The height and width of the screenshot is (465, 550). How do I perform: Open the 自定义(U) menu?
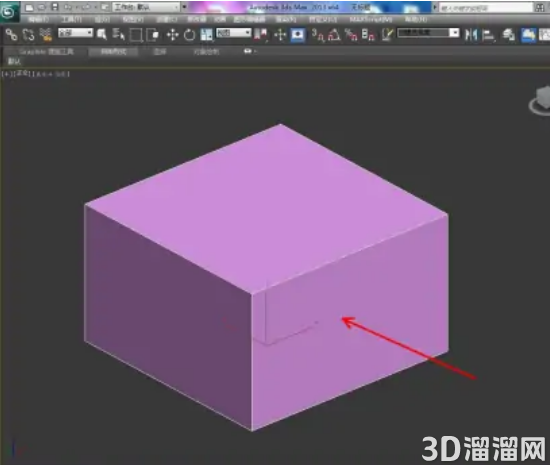click(x=323, y=19)
